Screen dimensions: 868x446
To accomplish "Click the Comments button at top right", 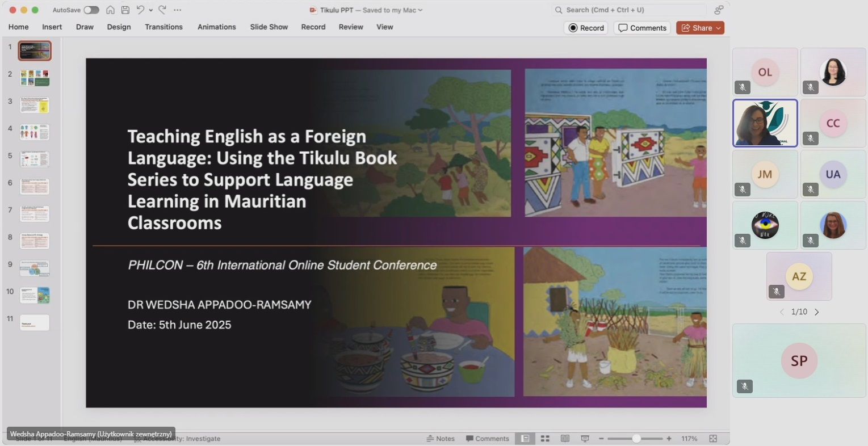I will (x=642, y=28).
